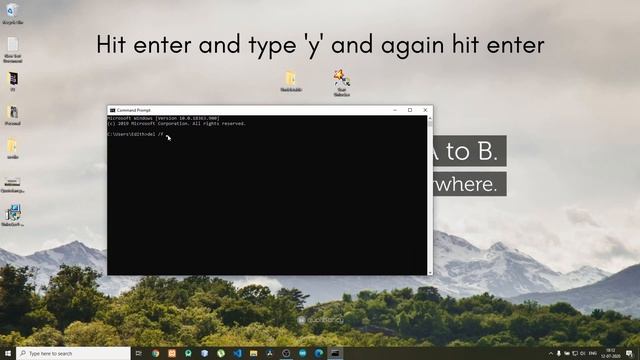Open the Windows Start menu

(8, 353)
